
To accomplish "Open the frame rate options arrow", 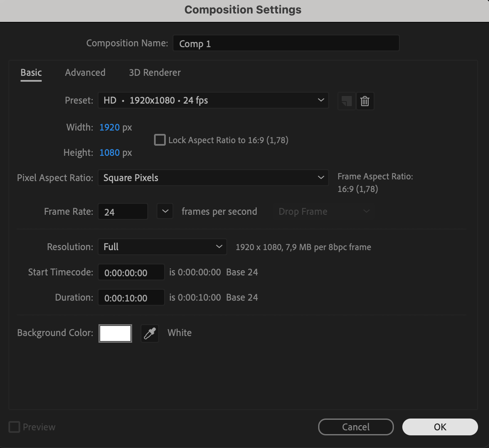I will (x=165, y=211).
